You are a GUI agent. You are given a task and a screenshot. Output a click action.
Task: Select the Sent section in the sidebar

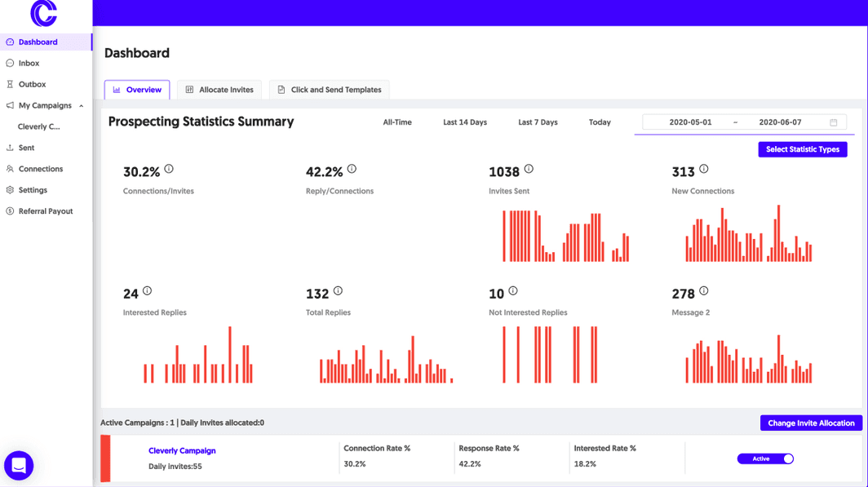pyautogui.click(x=28, y=148)
